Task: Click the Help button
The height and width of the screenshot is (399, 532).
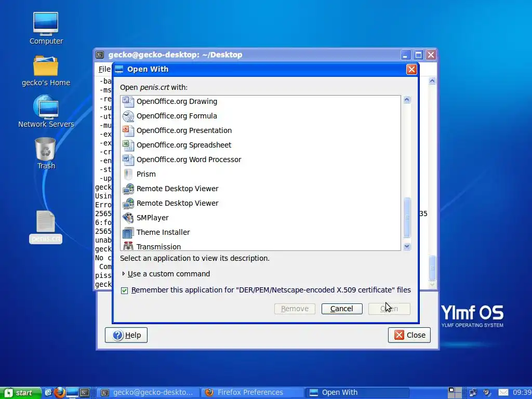Action: click(126, 335)
